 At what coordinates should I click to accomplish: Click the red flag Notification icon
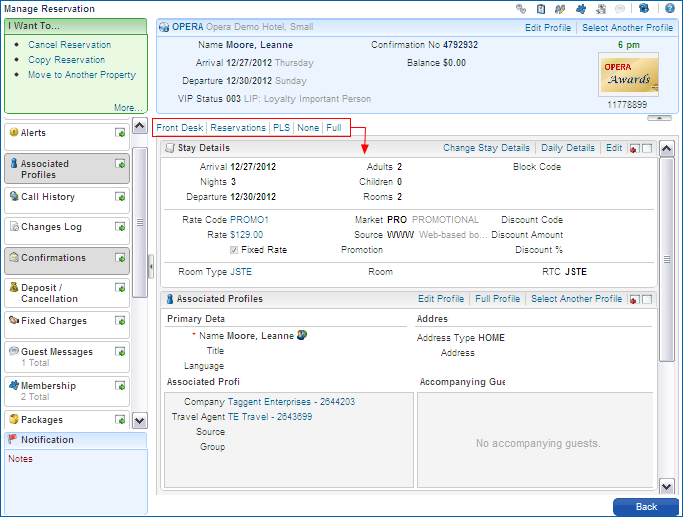pos(13,439)
